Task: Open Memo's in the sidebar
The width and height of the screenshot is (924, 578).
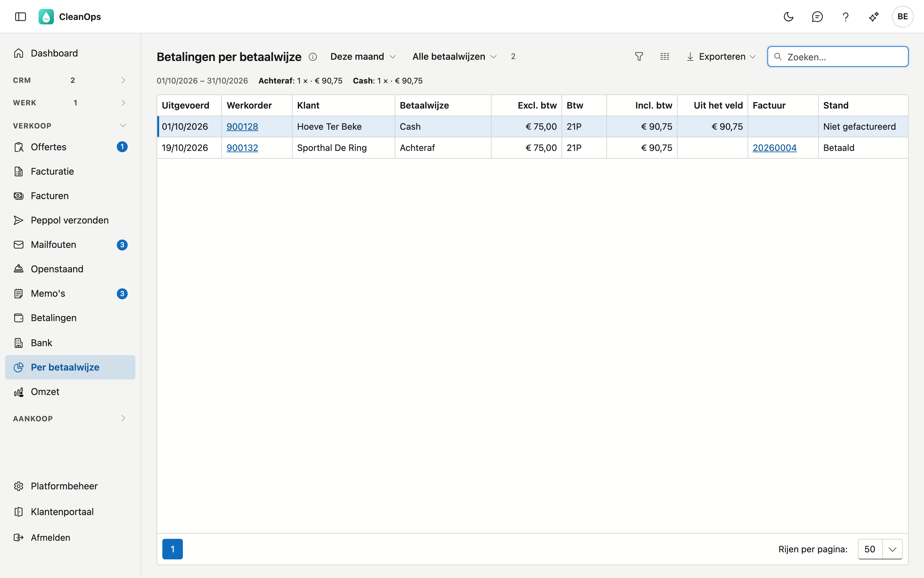Action: pos(70,293)
